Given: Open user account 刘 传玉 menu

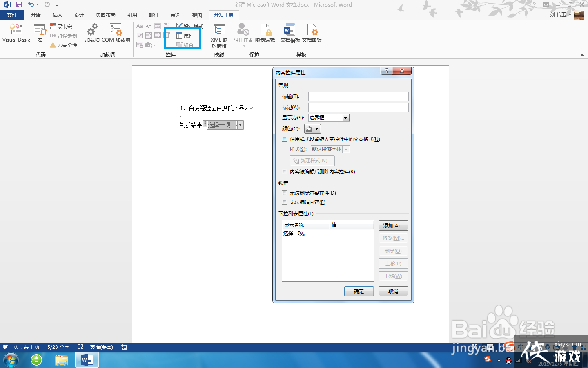Looking at the screenshot, I should pos(560,15).
